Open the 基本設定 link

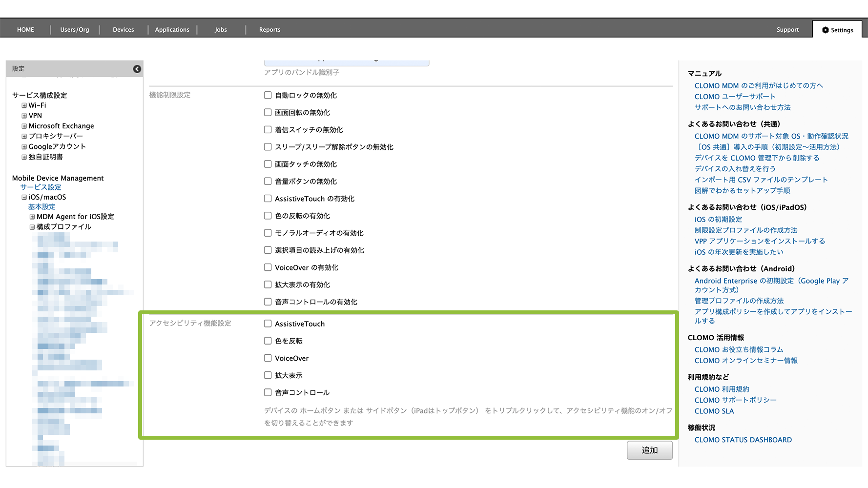coord(41,207)
